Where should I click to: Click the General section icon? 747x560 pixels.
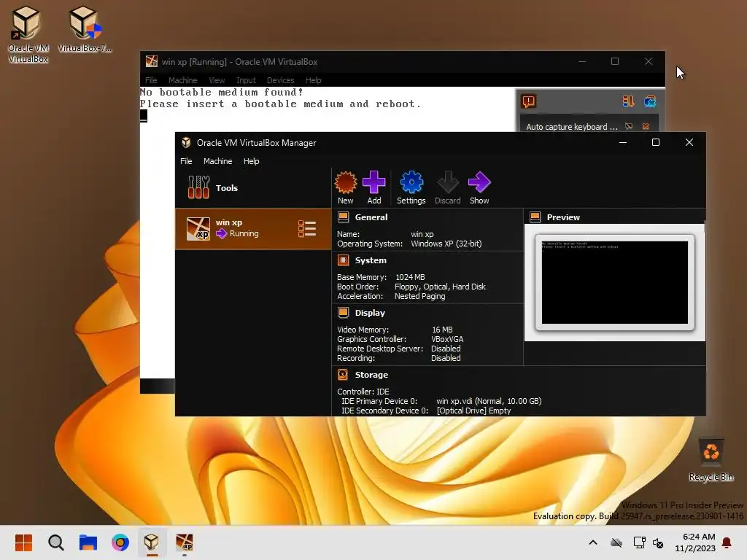pyautogui.click(x=343, y=217)
